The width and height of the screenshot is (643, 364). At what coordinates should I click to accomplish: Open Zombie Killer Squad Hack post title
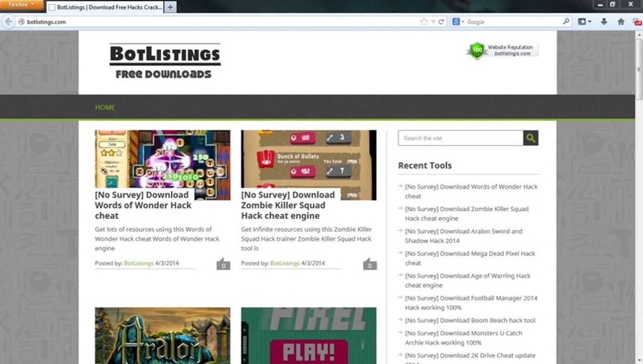(288, 205)
